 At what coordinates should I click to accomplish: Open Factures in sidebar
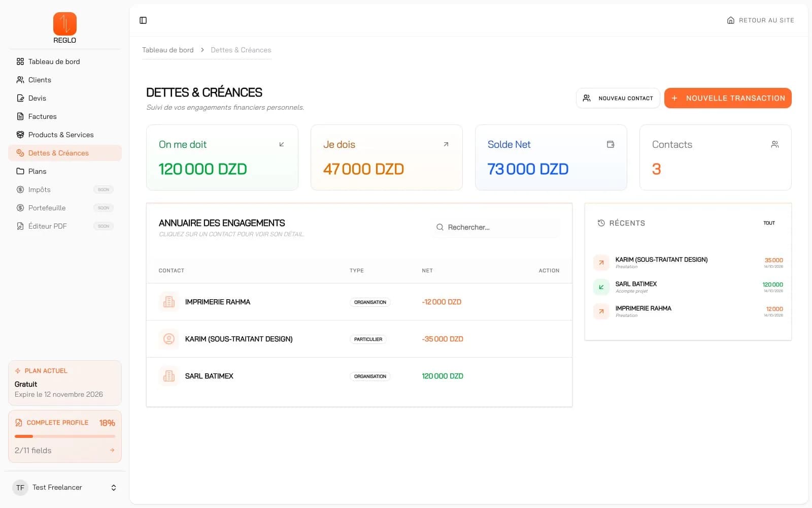point(65,116)
